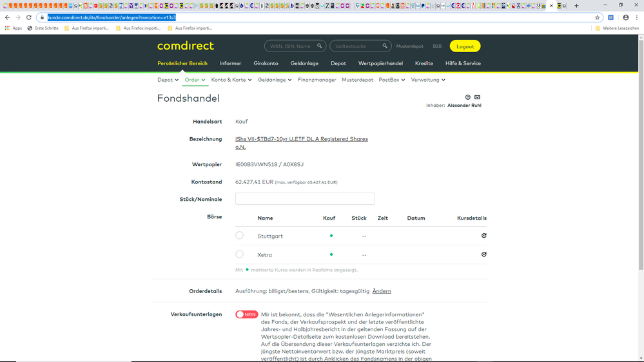Refresh the Xetra price details
This screenshot has width=644, height=362.
coord(483,254)
